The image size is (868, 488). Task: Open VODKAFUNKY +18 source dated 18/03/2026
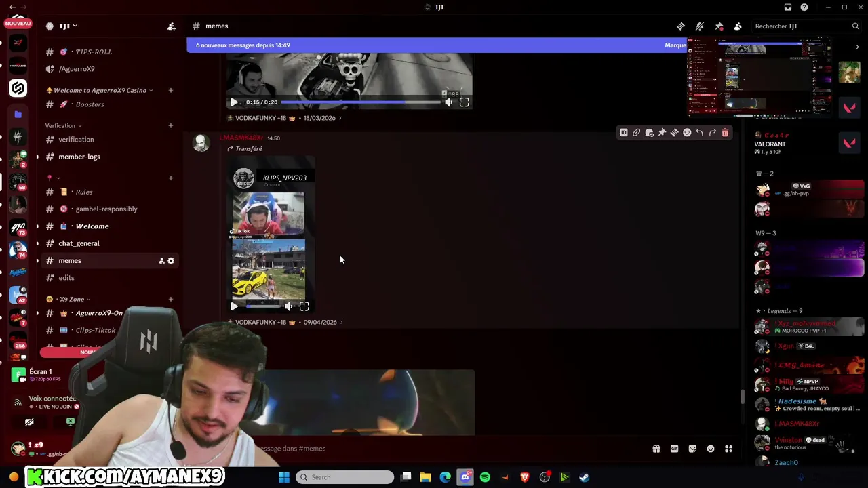[x=284, y=118]
